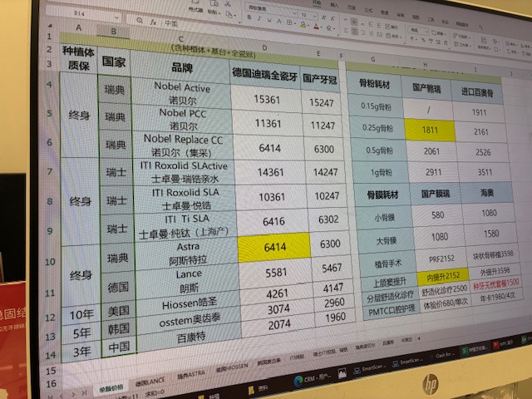
Task: Switch to the 单颗价格 sheet tab
Action: 111,388
